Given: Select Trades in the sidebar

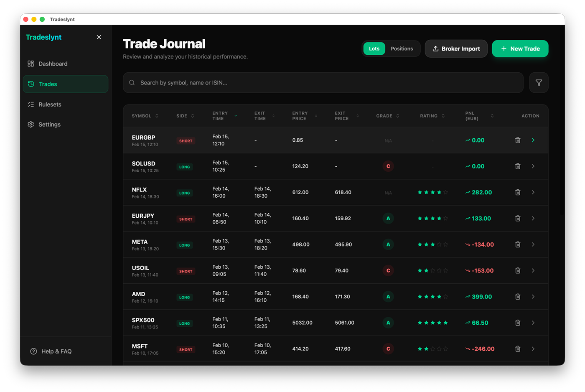Looking at the screenshot, I should coord(66,84).
